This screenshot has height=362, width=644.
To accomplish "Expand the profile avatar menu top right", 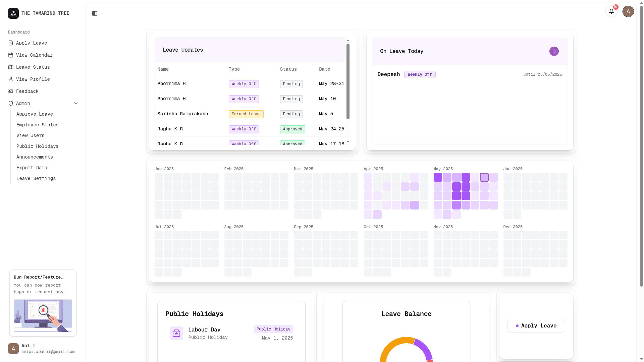I will (x=628, y=11).
